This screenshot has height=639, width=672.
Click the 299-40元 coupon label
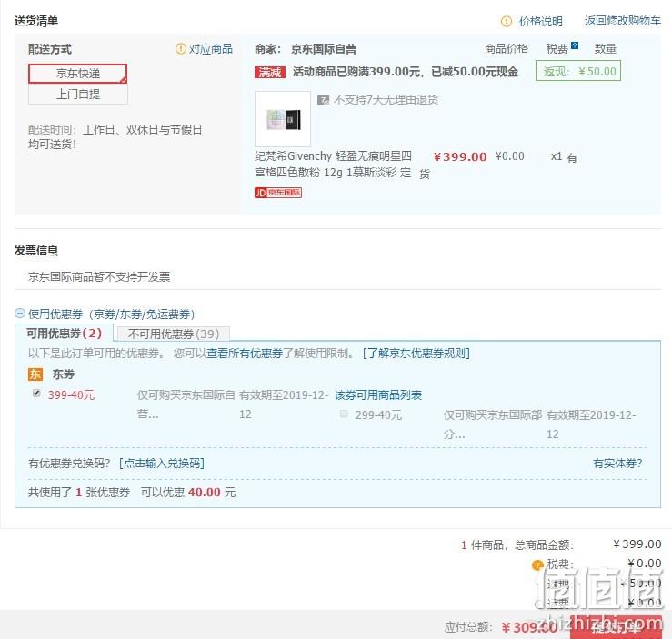pos(379,415)
